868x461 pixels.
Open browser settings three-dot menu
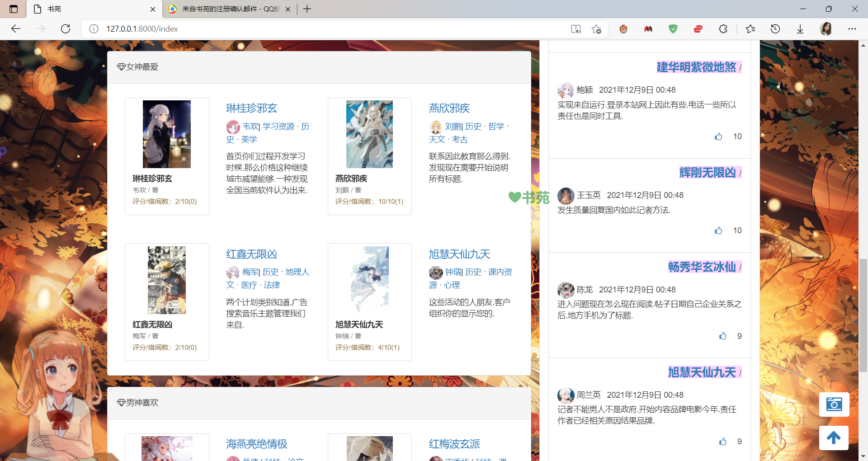(852, 29)
